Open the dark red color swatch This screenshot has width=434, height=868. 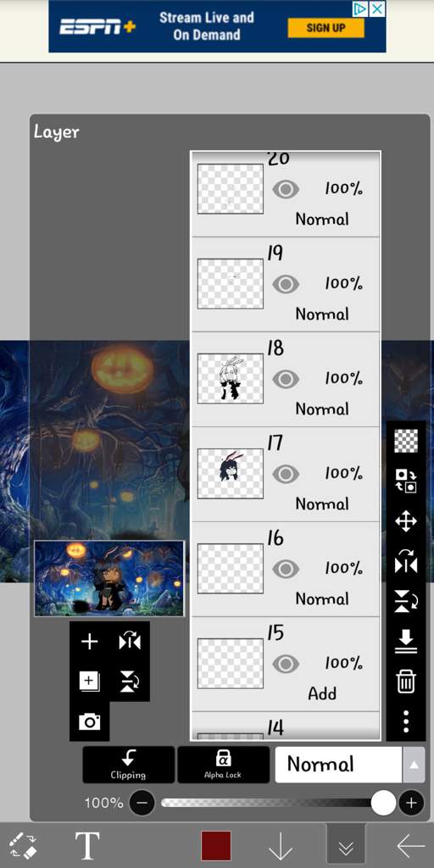(x=216, y=846)
